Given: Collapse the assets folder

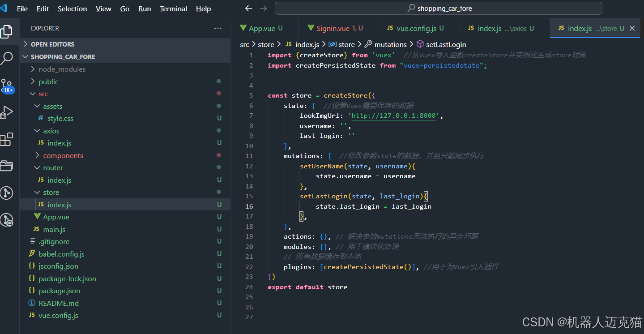Looking at the screenshot, I should click(37, 106).
